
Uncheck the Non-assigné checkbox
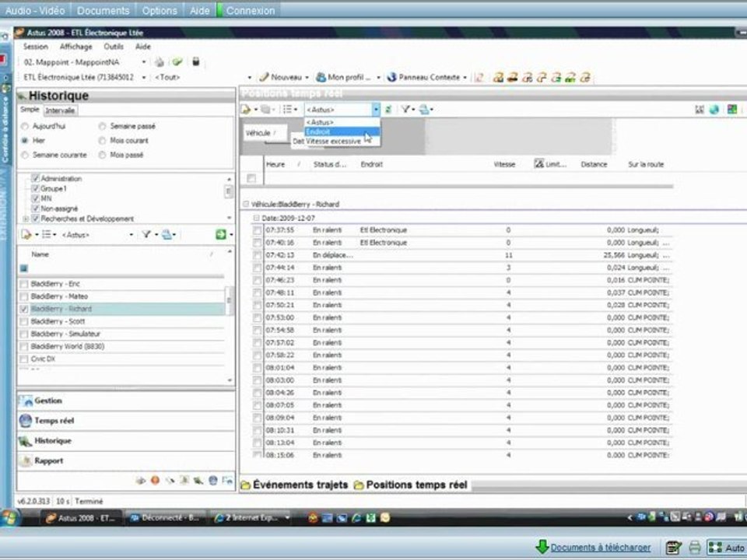(x=35, y=208)
